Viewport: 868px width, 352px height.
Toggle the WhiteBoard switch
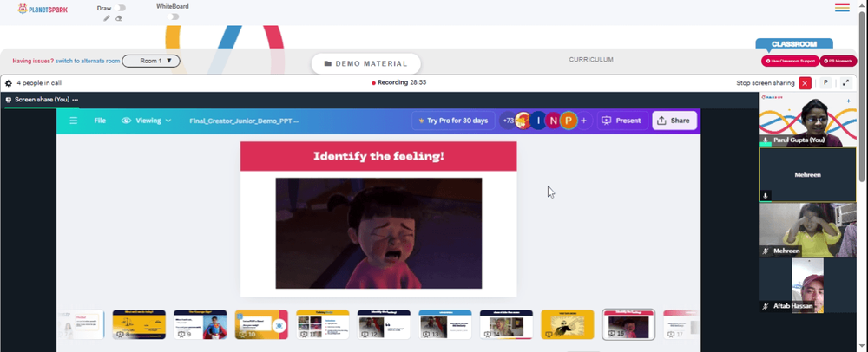pyautogui.click(x=174, y=17)
